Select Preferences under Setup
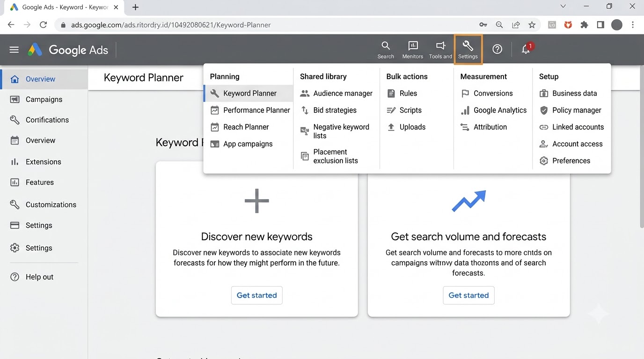Screen dimensions: 644x359 [x=565, y=161]
